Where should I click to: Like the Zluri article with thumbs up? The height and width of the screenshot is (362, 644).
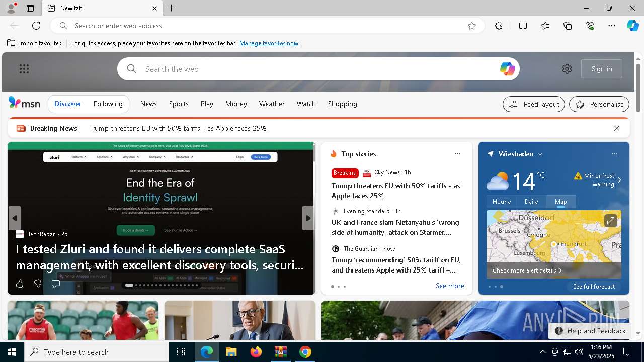[20, 284]
